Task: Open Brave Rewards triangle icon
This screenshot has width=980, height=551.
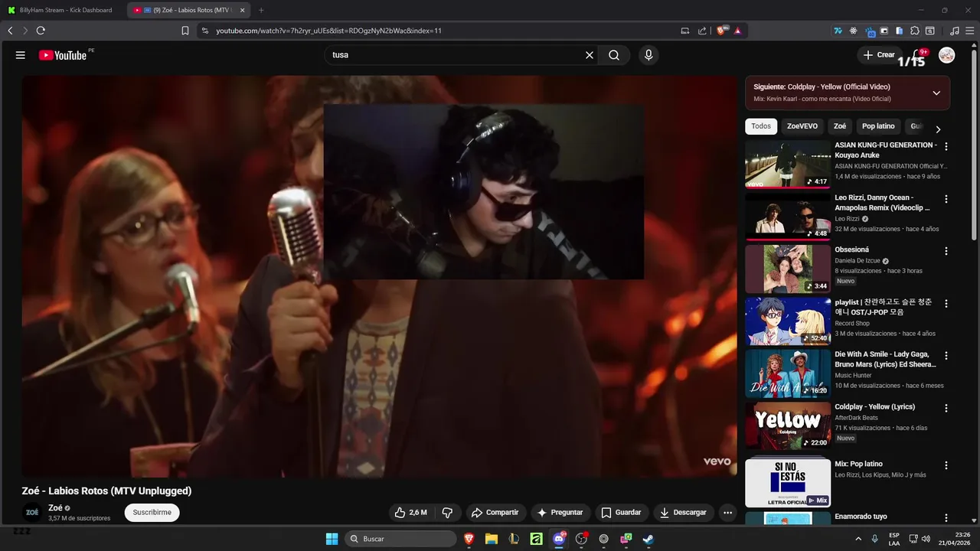Action: [x=737, y=31]
